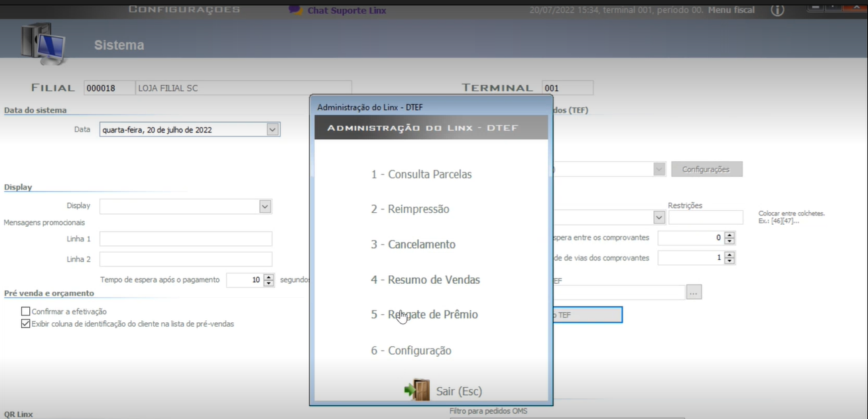This screenshot has width=868, height=419.
Task: Increase payment wait time with up arrow
Action: click(x=269, y=276)
